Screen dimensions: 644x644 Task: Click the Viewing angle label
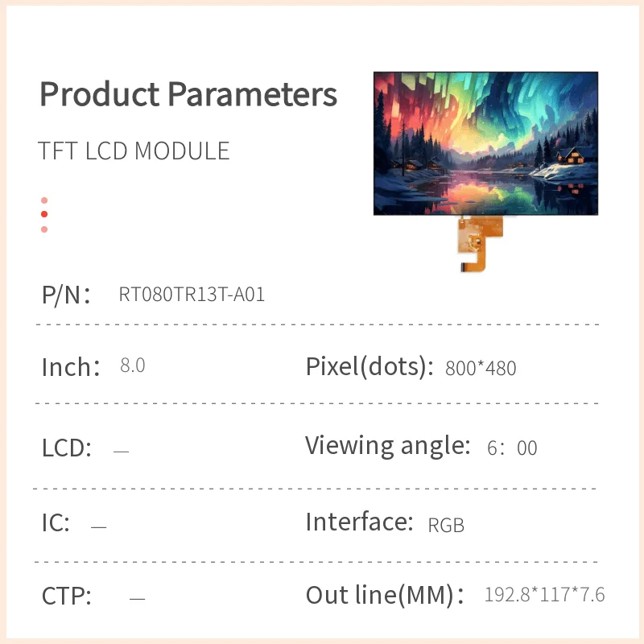pos(387,445)
